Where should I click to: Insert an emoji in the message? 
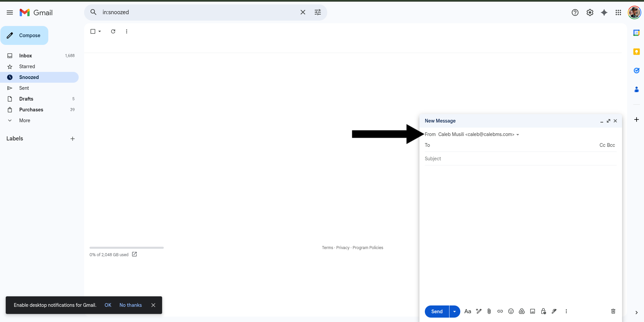[511, 311]
